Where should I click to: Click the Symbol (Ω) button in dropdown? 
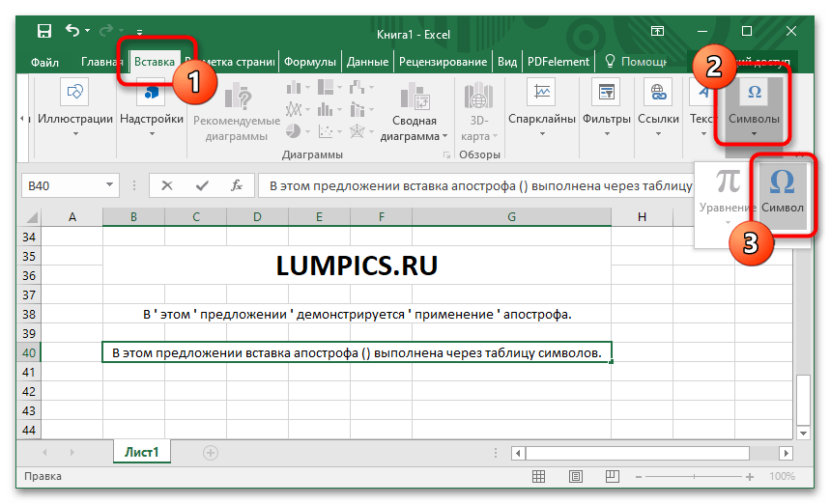pyautogui.click(x=783, y=191)
